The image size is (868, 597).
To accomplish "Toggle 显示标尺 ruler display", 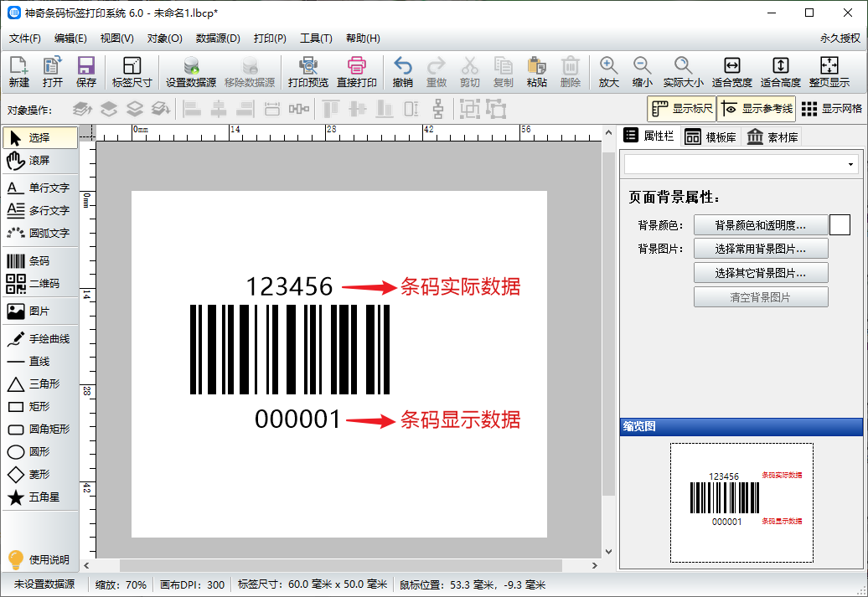I will click(x=681, y=109).
